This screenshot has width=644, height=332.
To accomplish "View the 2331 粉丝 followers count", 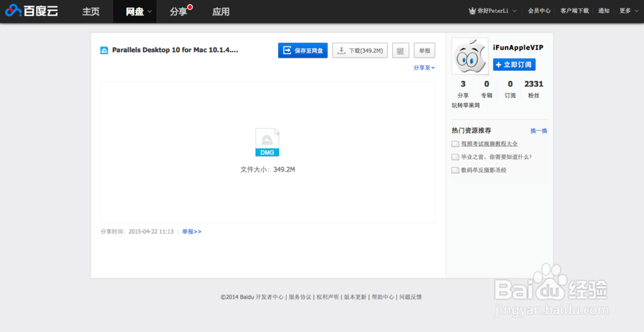I will coord(534,89).
